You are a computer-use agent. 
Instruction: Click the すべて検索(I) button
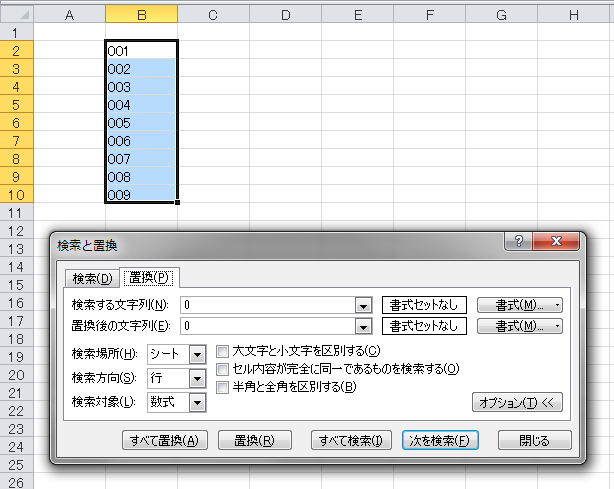[x=351, y=440]
